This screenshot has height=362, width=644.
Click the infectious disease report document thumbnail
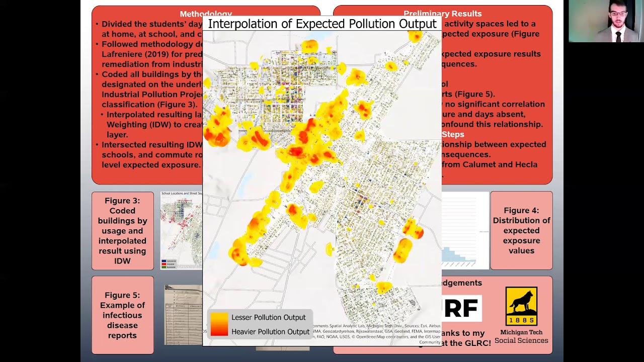point(183,315)
